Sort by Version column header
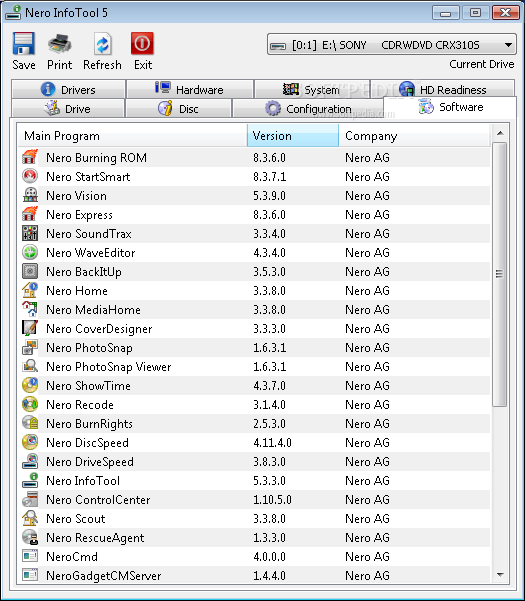Viewport: 525px width, 601px height. coord(293,136)
